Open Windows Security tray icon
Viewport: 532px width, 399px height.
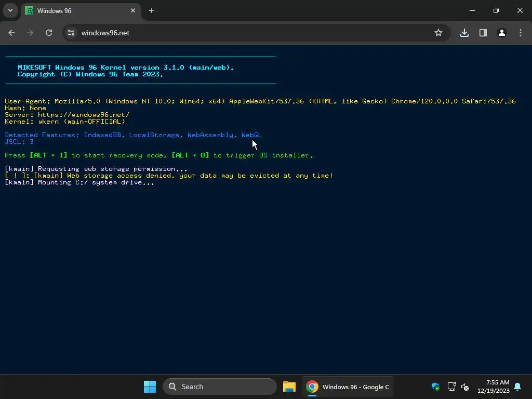click(x=436, y=387)
